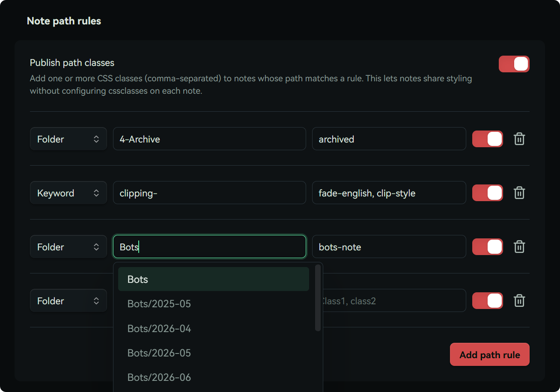This screenshot has height=392, width=560.
Task: Open the Keyword type dropdown
Action: (69, 193)
